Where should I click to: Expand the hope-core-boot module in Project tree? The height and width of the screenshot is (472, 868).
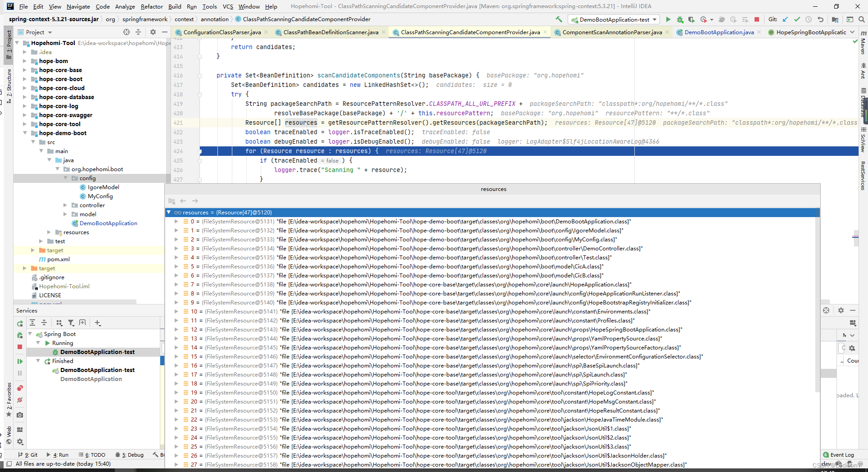click(x=25, y=79)
